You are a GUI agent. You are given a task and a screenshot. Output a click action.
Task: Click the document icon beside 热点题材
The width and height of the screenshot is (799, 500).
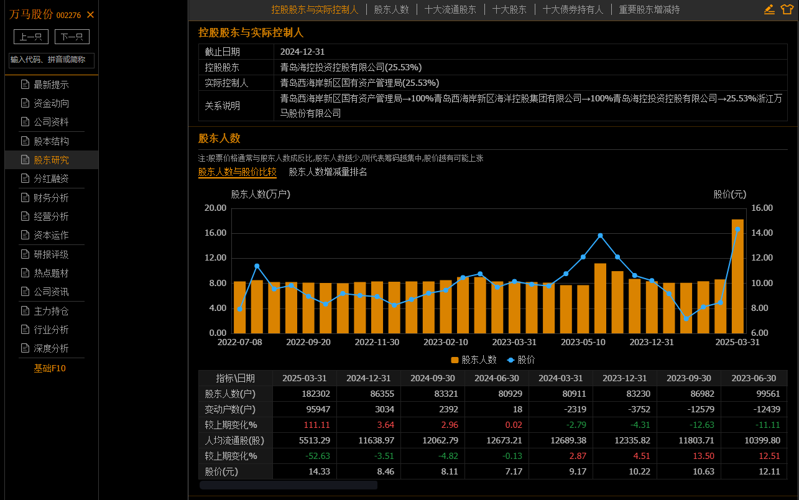[x=24, y=273]
